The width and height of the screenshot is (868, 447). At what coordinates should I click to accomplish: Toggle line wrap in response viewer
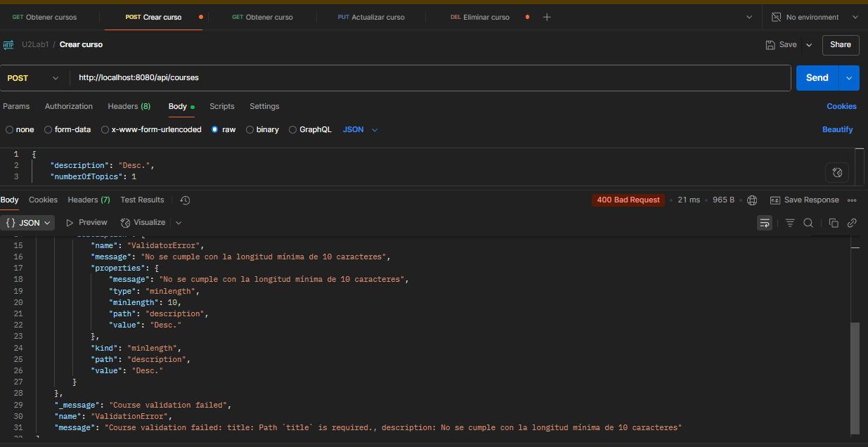tap(765, 223)
